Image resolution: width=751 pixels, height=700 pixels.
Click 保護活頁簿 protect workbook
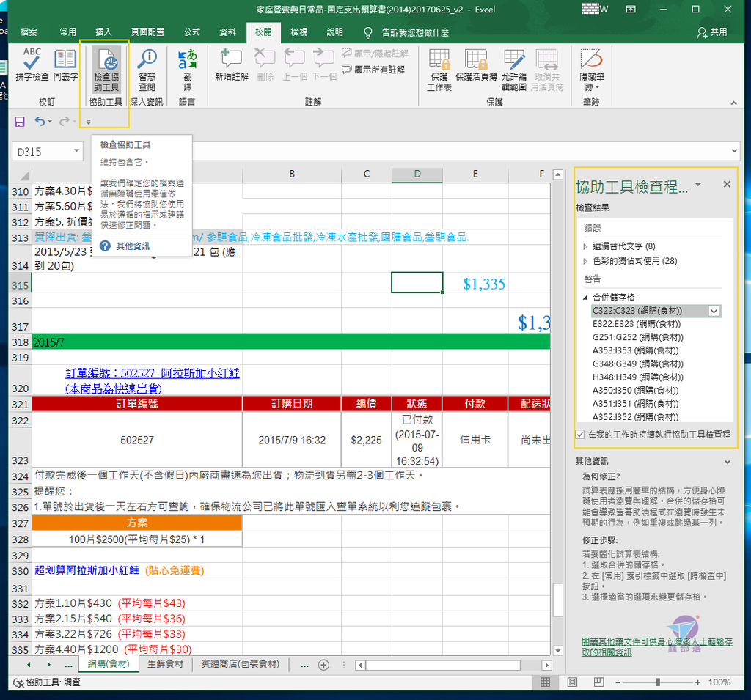(476, 65)
